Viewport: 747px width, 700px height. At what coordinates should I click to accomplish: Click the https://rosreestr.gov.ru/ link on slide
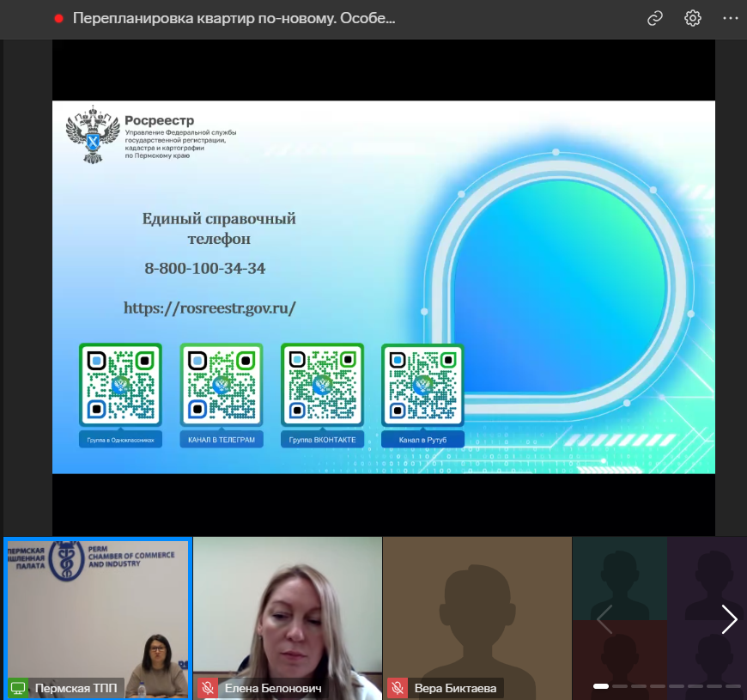210,308
